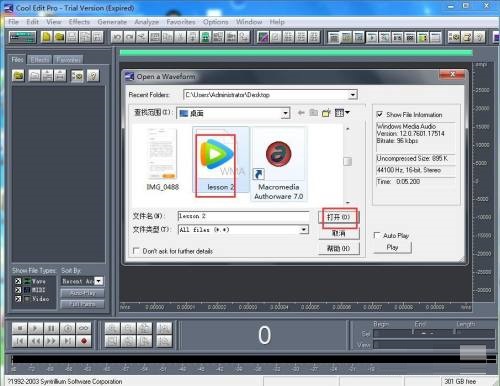The image size is (500, 386).
Task: Click the yellow Open folder toolbar icon
Action: [59, 37]
